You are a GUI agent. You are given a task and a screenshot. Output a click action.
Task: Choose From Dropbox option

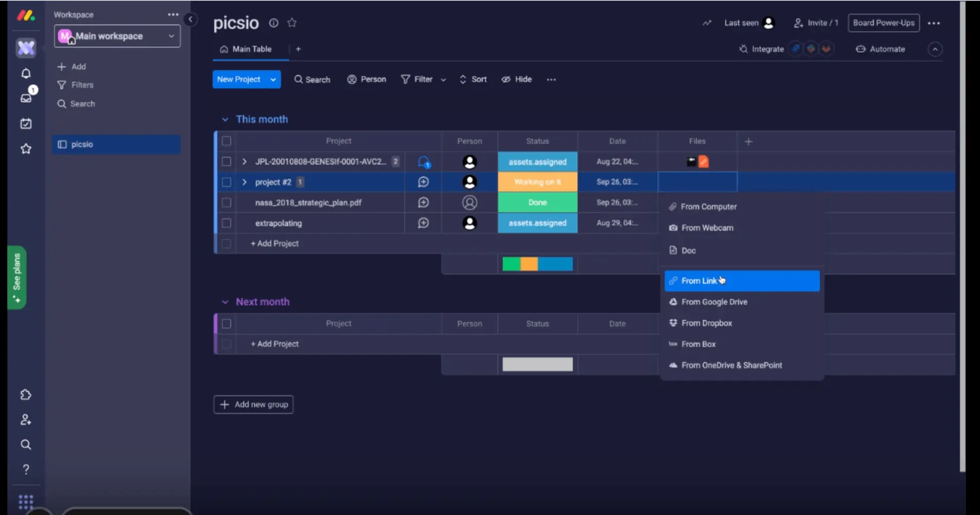(742, 323)
